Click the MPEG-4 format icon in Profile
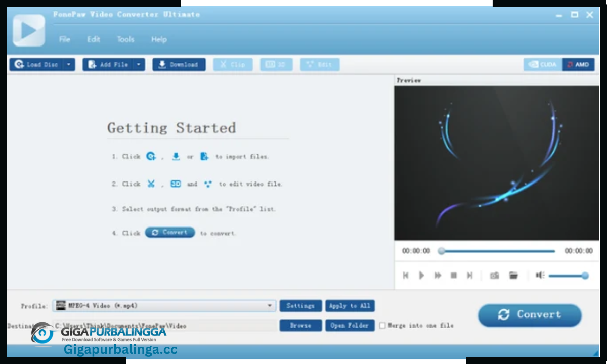 coord(61,305)
